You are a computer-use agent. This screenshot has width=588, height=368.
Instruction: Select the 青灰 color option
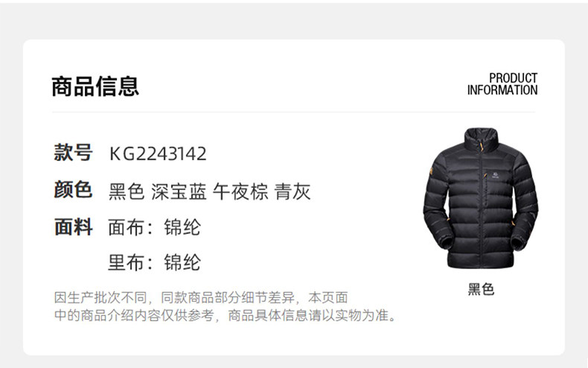point(293,191)
